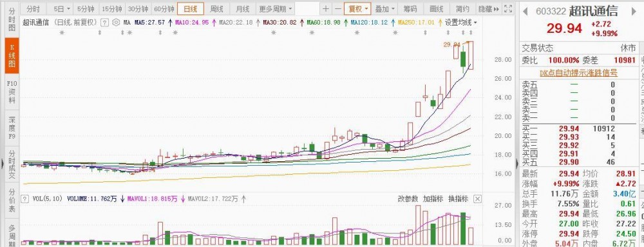Click the MA5:27.57 legend

[149, 23]
